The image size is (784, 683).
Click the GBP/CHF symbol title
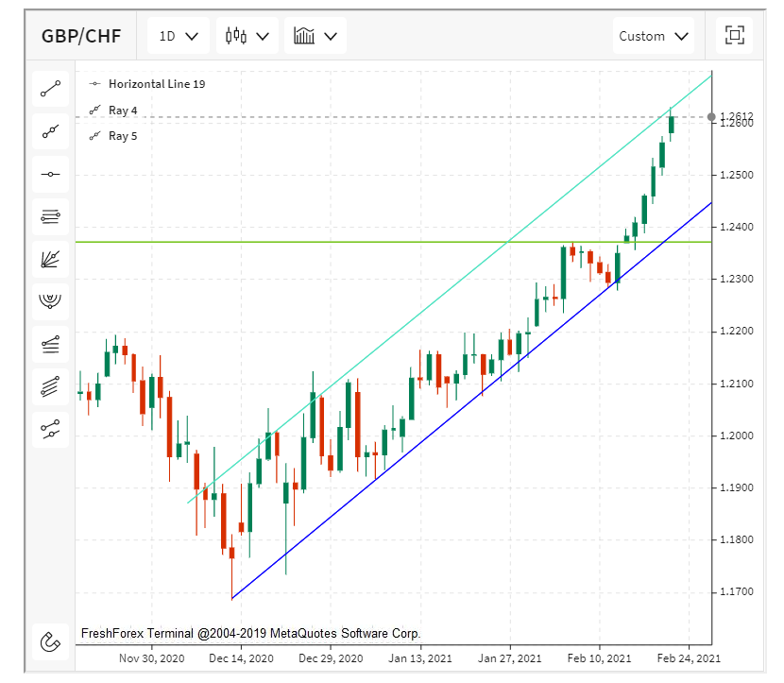pyautogui.click(x=81, y=36)
